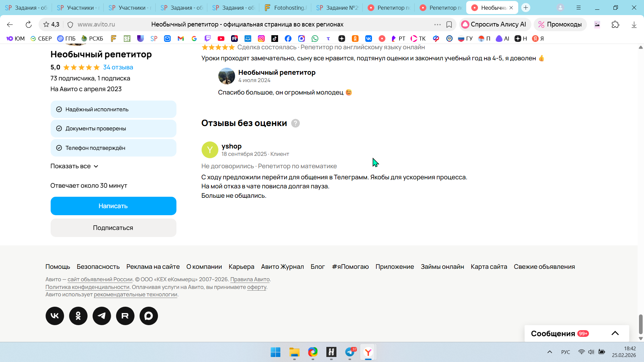The height and width of the screenshot is (362, 644).
Task: Open the system tray hidden icons chevron
Action: point(549,352)
